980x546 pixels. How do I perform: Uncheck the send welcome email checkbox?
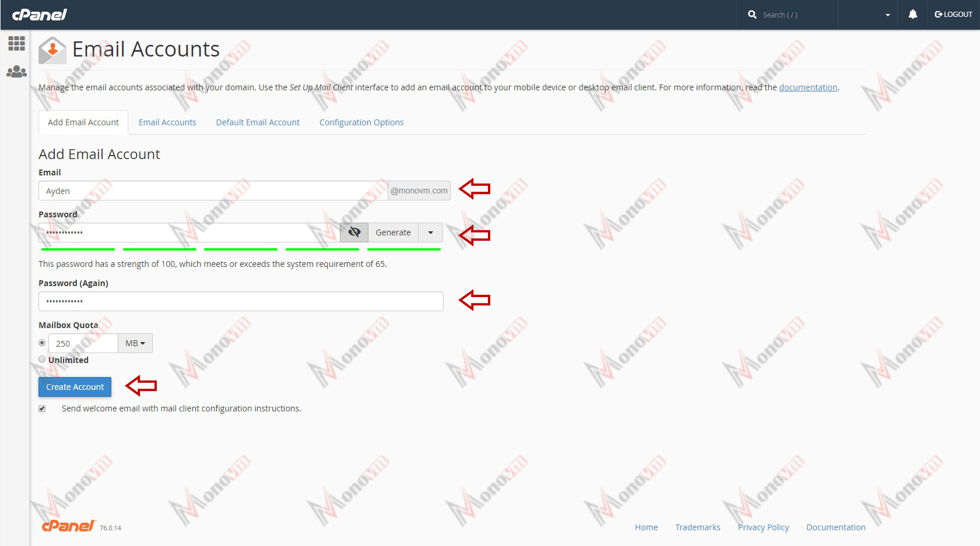tap(41, 408)
